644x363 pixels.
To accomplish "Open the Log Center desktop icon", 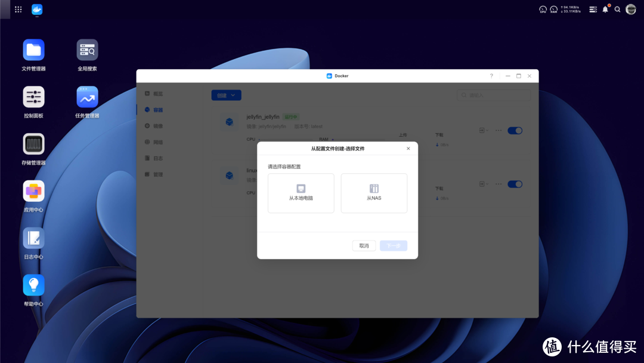I will pyautogui.click(x=33, y=238).
